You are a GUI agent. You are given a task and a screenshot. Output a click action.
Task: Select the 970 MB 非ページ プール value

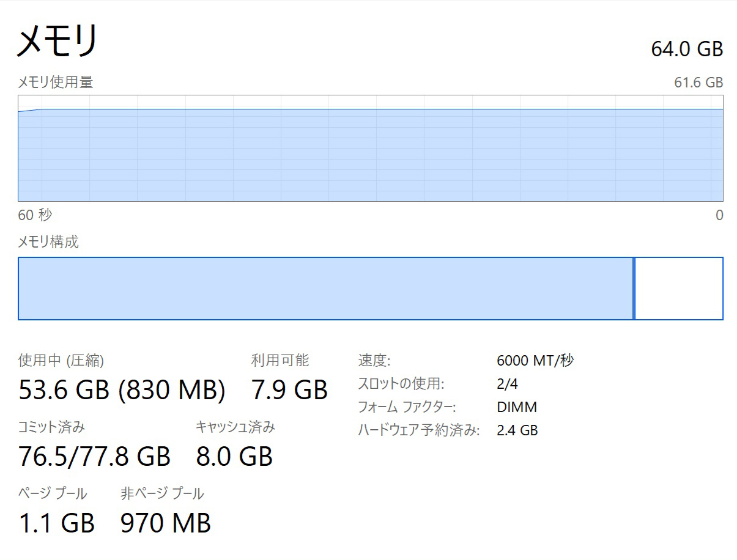pyautogui.click(x=166, y=523)
